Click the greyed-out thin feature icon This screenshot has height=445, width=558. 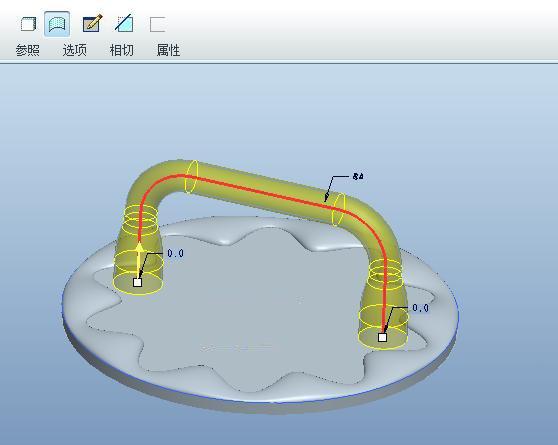(x=157, y=24)
